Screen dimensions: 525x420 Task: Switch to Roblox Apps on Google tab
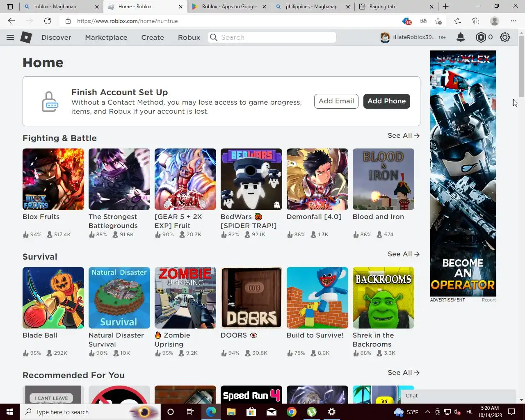click(229, 7)
